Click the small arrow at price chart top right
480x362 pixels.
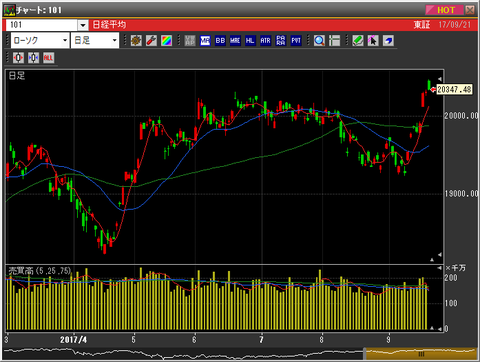click(440, 79)
